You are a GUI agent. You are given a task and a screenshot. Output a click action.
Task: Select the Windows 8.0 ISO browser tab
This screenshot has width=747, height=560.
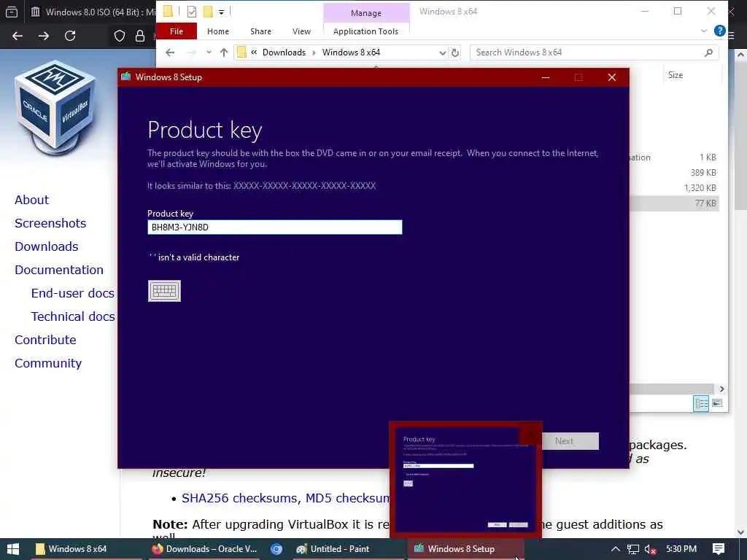click(92, 12)
